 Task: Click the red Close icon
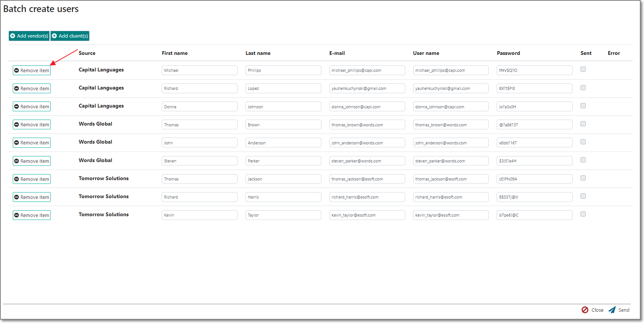point(585,310)
